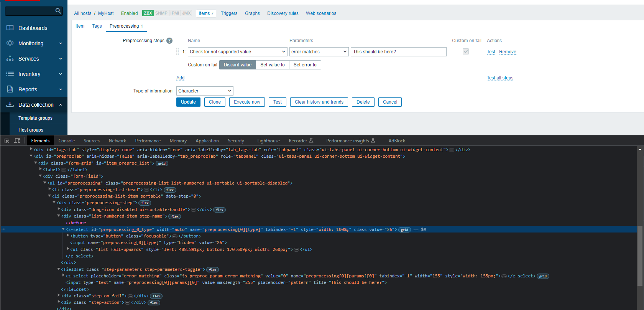Click the Performance insights flask icon

(x=373, y=140)
